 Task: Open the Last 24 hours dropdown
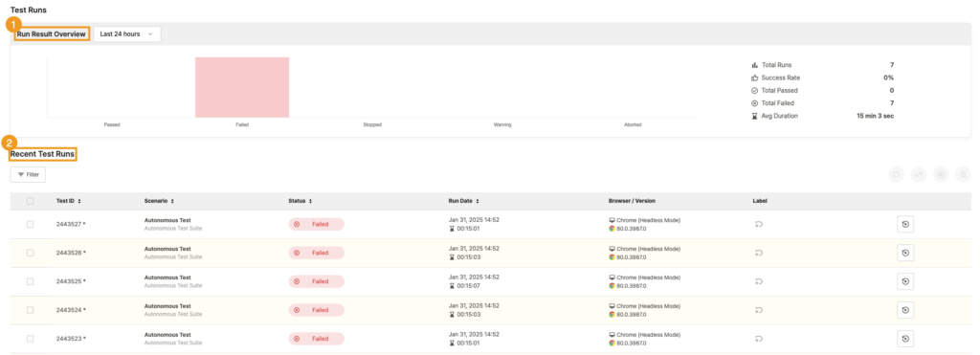(x=127, y=33)
